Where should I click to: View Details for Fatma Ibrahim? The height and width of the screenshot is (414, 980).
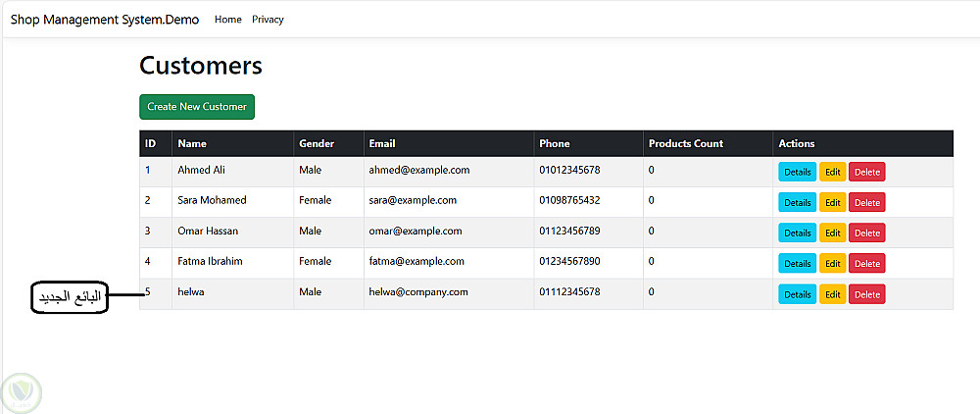click(x=797, y=263)
